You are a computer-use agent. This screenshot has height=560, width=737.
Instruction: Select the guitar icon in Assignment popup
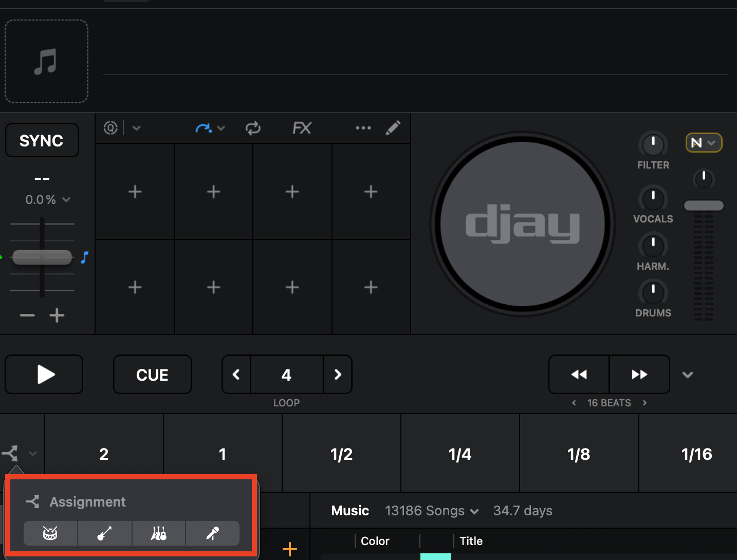pyautogui.click(x=105, y=533)
